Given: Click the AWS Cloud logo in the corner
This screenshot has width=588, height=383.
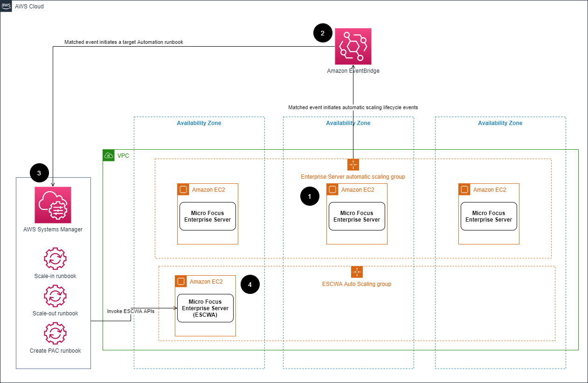Looking at the screenshot, I should click(x=6, y=6).
